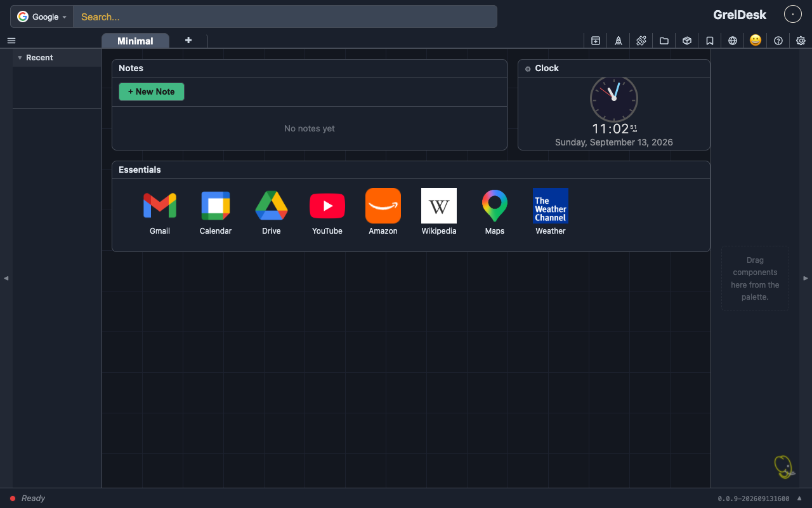This screenshot has width=812, height=508.
Task: Collapse the left sidebar arrow
Action: click(6, 278)
